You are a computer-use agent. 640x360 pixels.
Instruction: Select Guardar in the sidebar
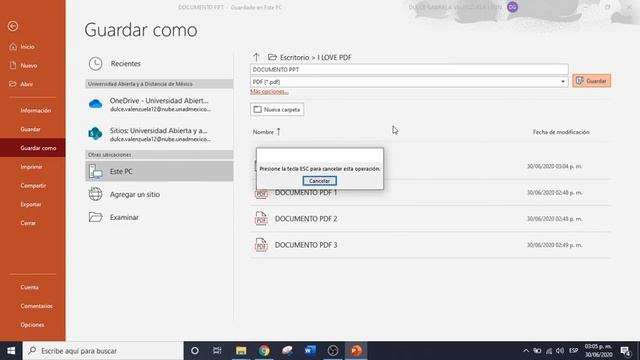click(30, 129)
